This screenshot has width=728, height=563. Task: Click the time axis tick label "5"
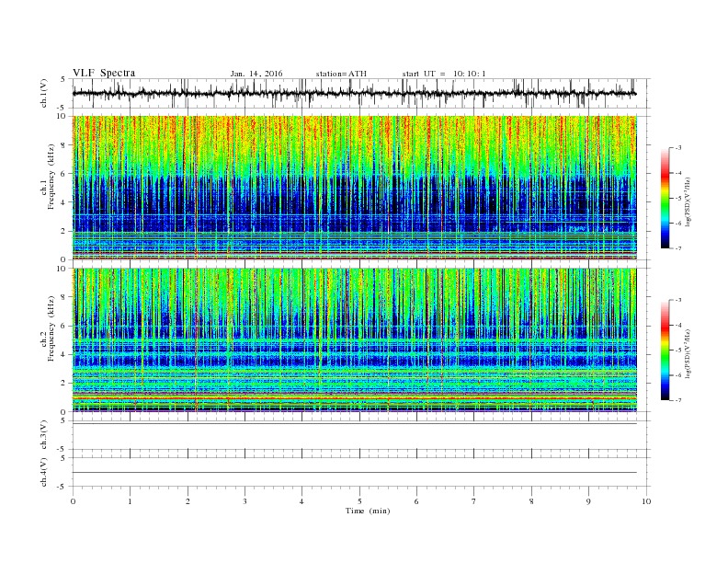359,501
